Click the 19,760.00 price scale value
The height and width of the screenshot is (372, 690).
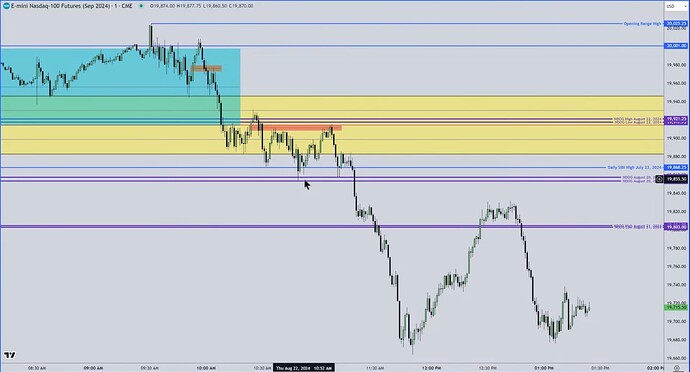[x=676, y=266]
